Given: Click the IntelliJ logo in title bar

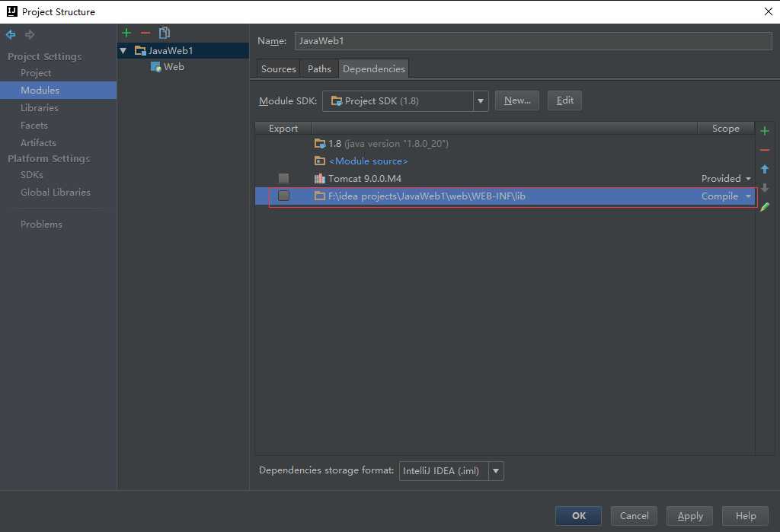Looking at the screenshot, I should (x=12, y=11).
